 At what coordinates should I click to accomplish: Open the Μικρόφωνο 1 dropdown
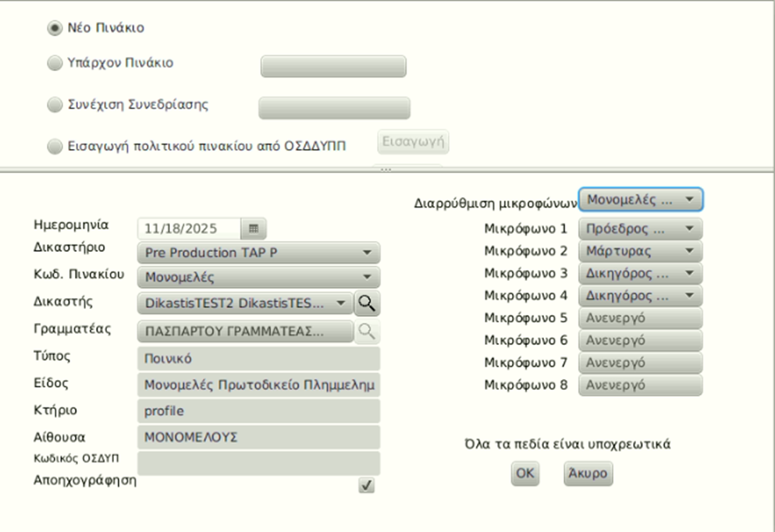pyautogui.click(x=640, y=229)
